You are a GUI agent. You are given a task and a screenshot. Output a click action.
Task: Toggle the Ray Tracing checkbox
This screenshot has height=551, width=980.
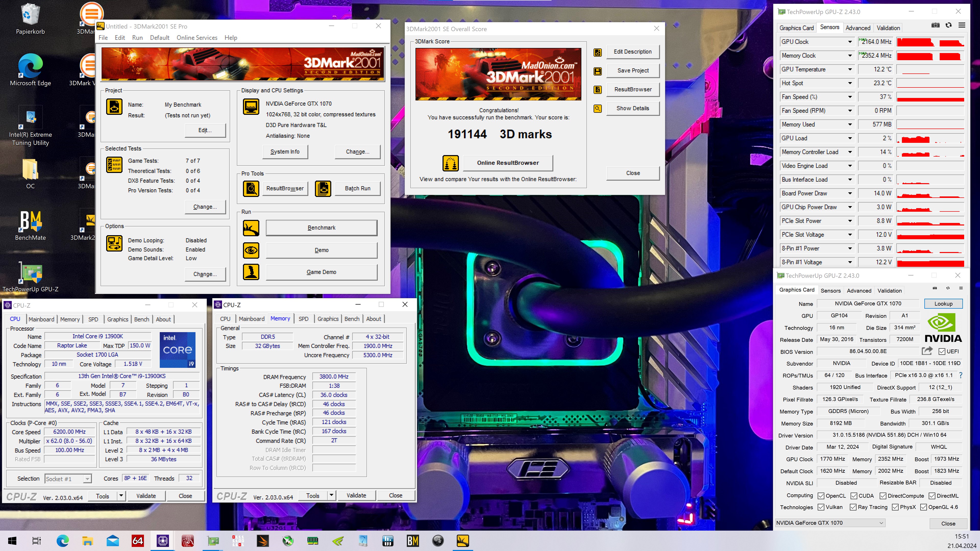pos(853,507)
